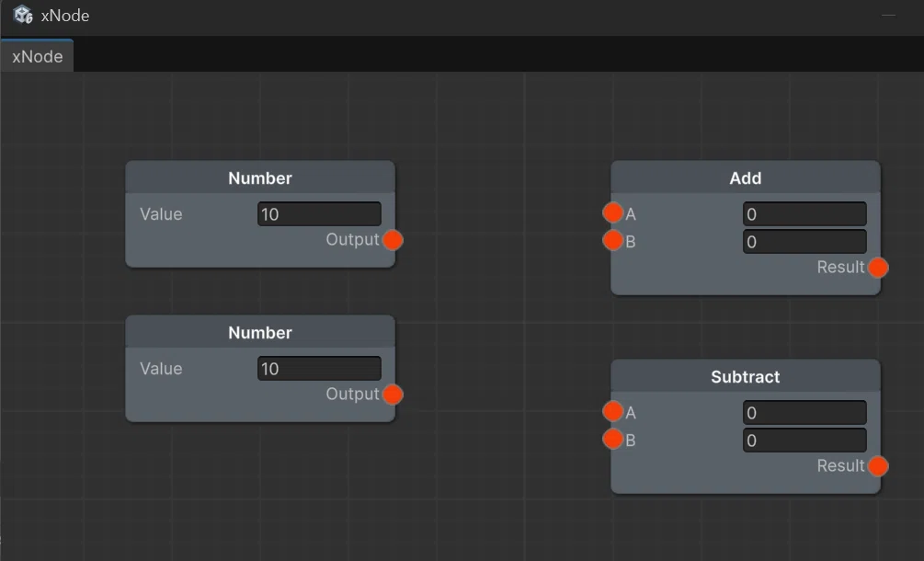Edit the Value field of the upper Number node
This screenshot has height=561, width=924.
coord(319,214)
